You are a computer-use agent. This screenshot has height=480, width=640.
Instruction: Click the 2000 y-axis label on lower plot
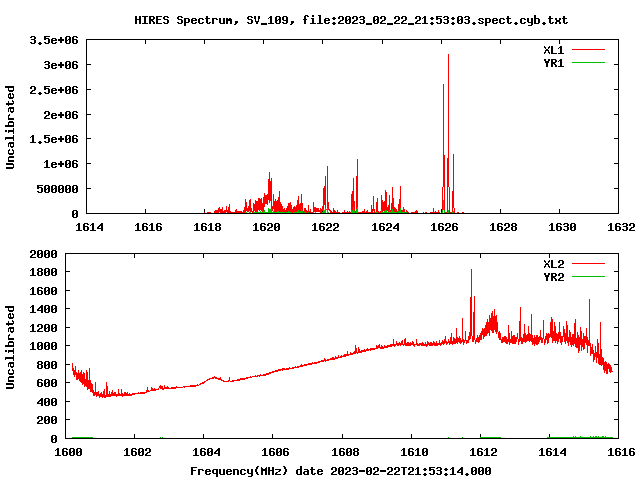(43, 254)
